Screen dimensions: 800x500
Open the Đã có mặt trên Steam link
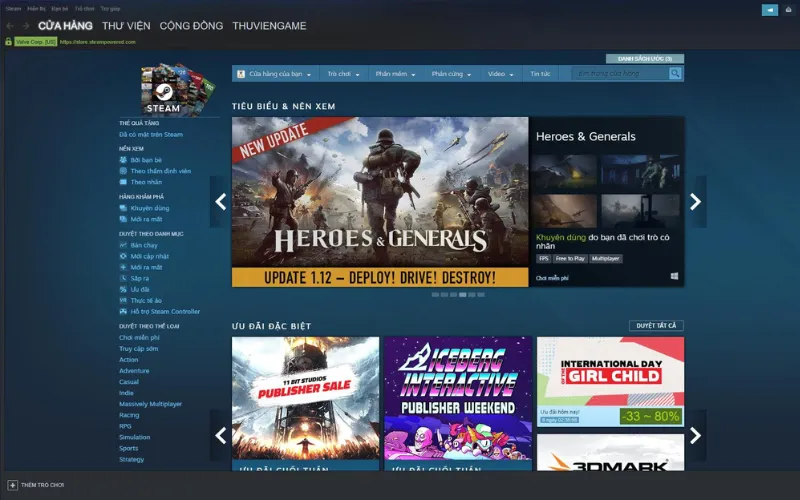pos(151,135)
